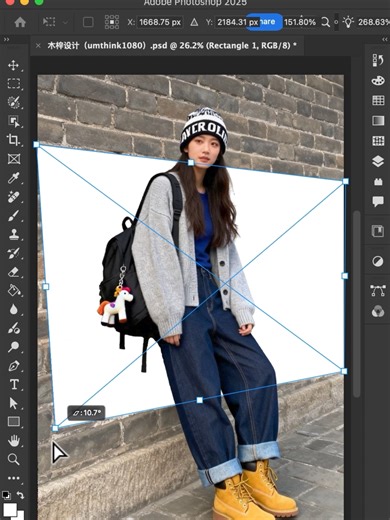Click the 151.80% width scale field
This screenshot has height=520, width=390.
coord(300,22)
